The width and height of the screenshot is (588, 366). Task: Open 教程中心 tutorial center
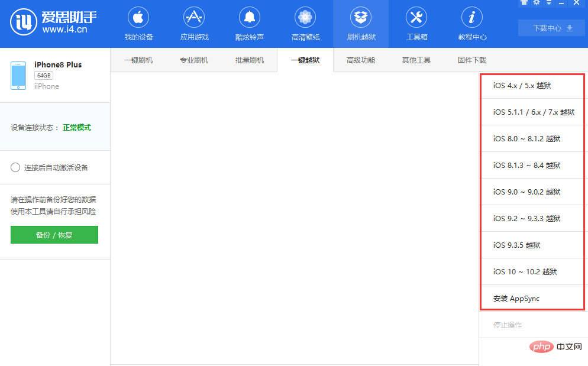point(472,24)
